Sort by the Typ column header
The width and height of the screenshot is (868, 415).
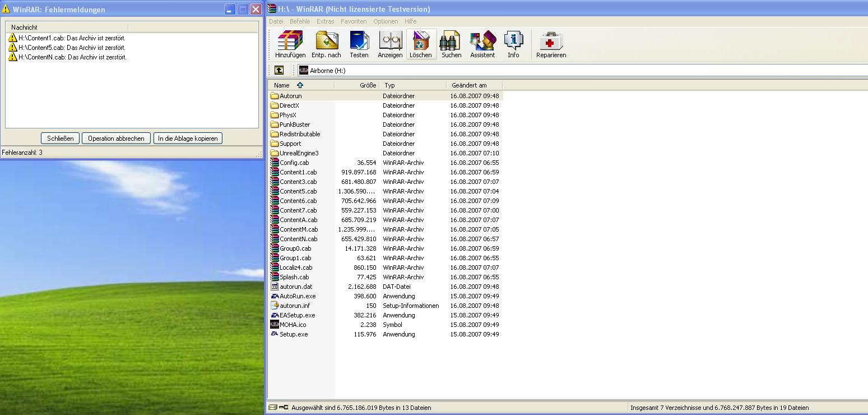point(413,85)
